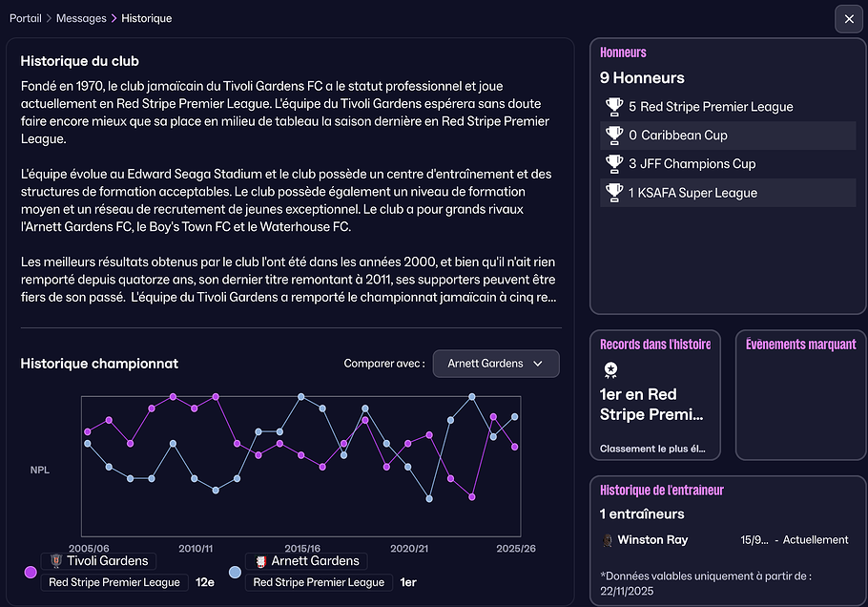The height and width of the screenshot is (607, 868).
Task: Open Winston Ray's manager profile
Action: pyautogui.click(x=652, y=540)
